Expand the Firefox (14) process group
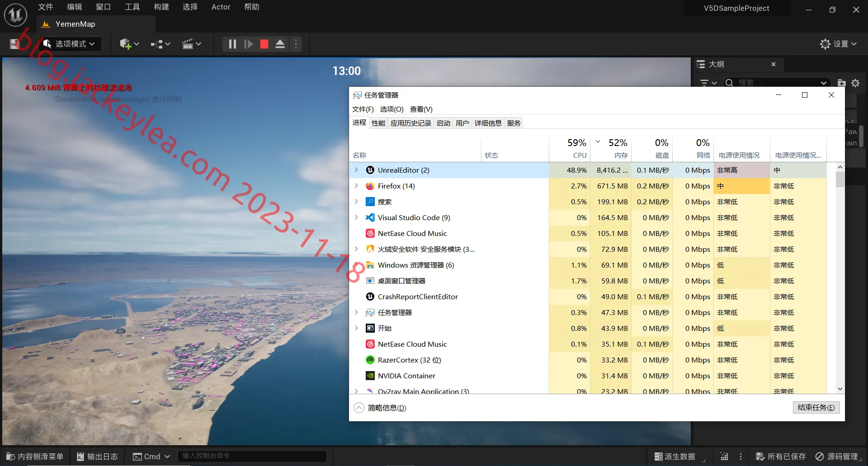Image resolution: width=868 pixels, height=466 pixels. 356,186
